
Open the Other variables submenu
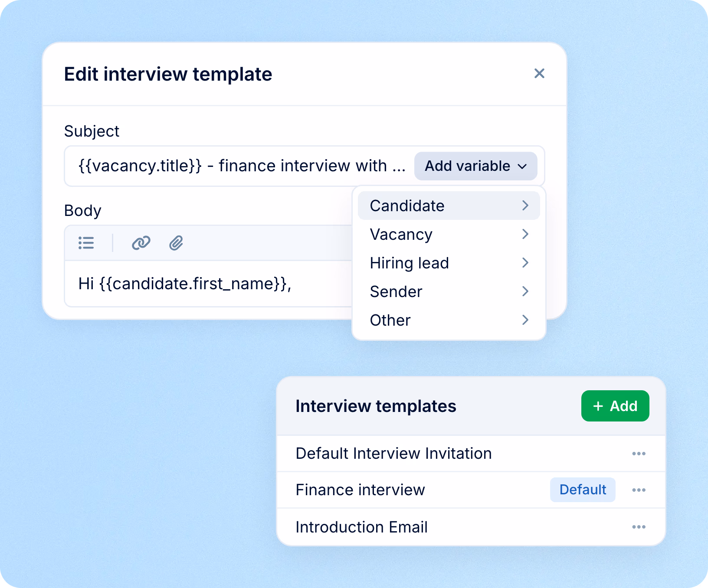(x=449, y=320)
